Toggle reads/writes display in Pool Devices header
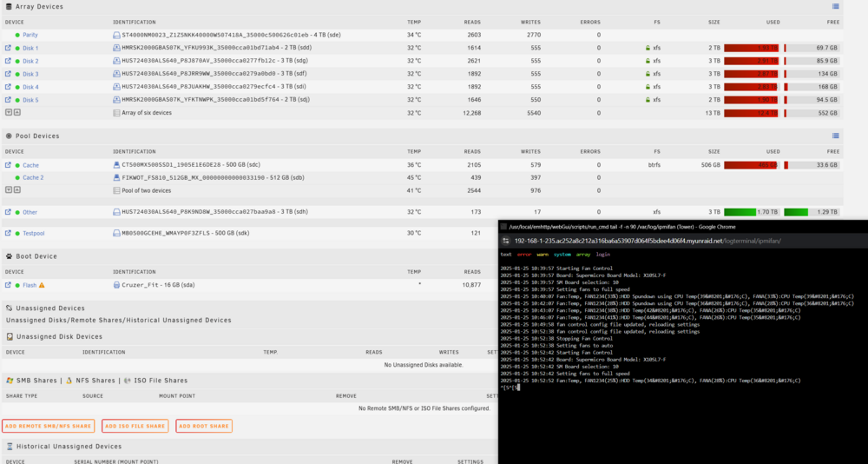 coord(836,136)
